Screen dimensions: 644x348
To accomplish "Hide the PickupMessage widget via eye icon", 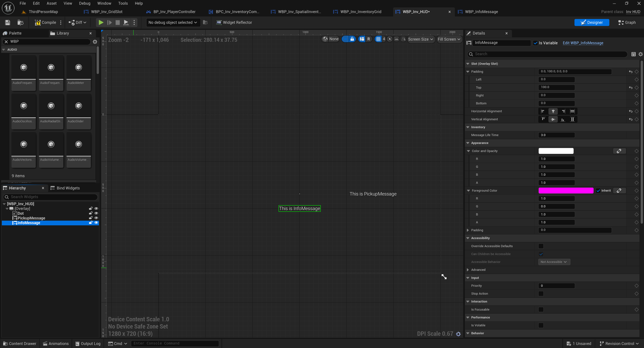I will click(x=96, y=218).
